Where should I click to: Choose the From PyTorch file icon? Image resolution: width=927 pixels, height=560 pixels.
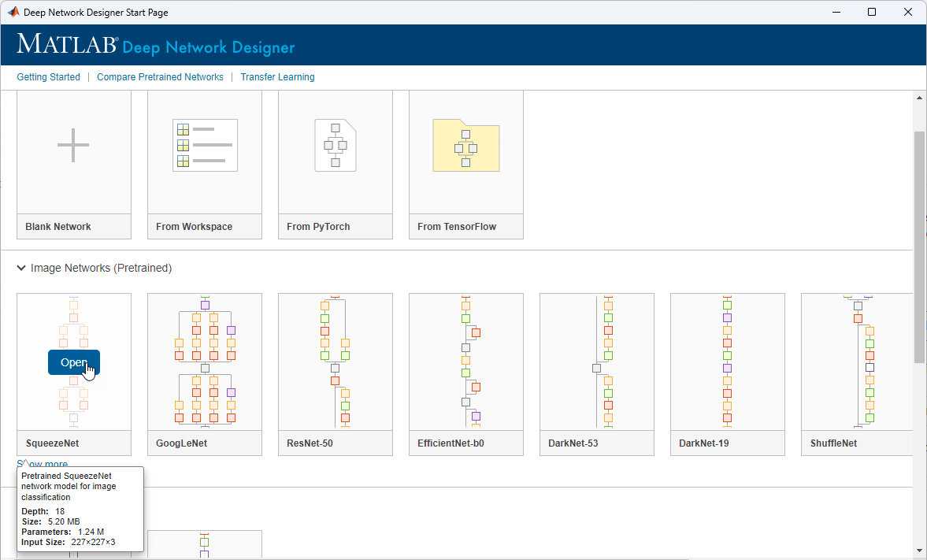click(x=336, y=146)
